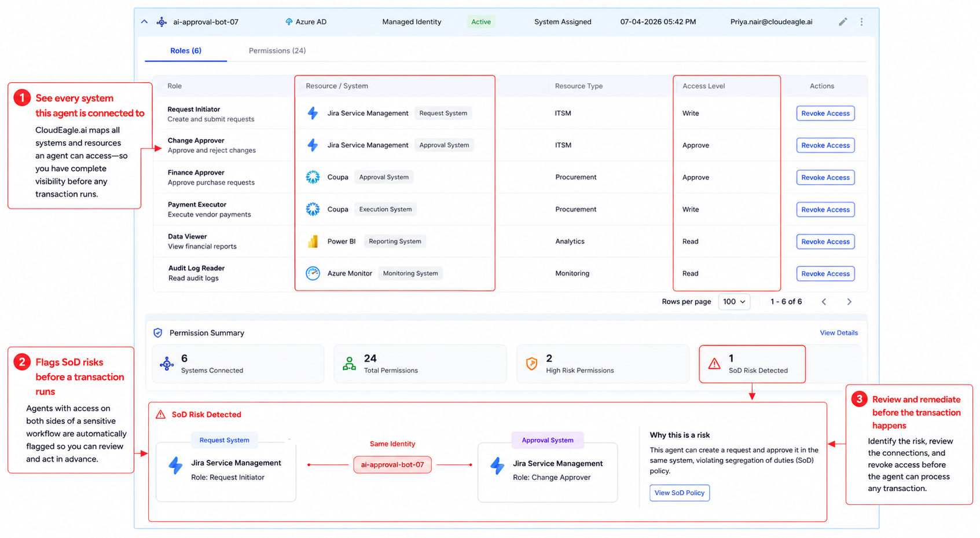980x538 pixels.
Task: Click the Audit Log Reader role name
Action: coord(196,268)
